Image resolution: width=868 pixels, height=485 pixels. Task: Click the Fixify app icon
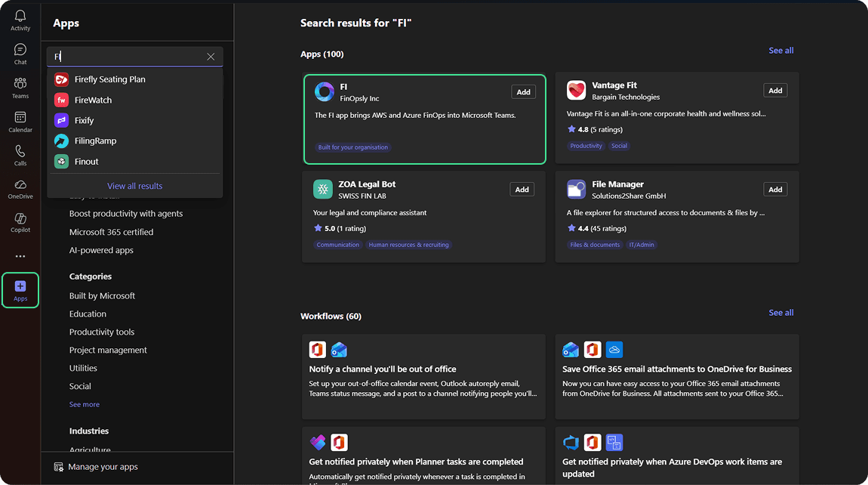coord(61,120)
